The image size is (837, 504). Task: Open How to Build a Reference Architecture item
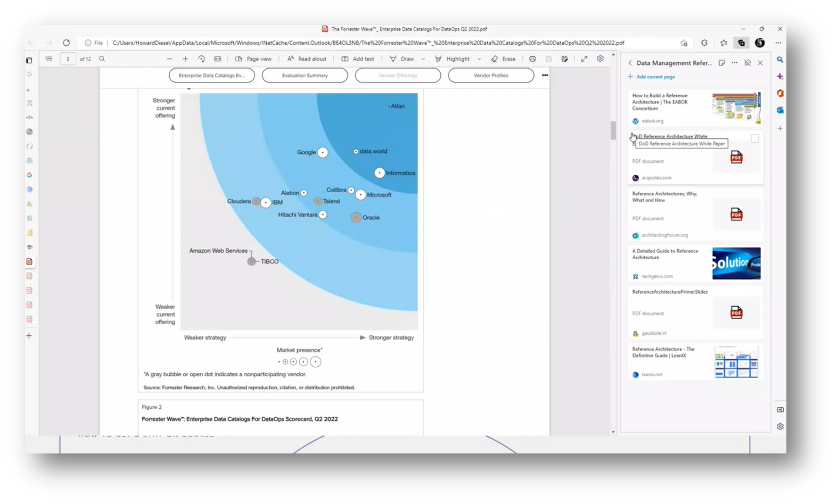point(695,108)
